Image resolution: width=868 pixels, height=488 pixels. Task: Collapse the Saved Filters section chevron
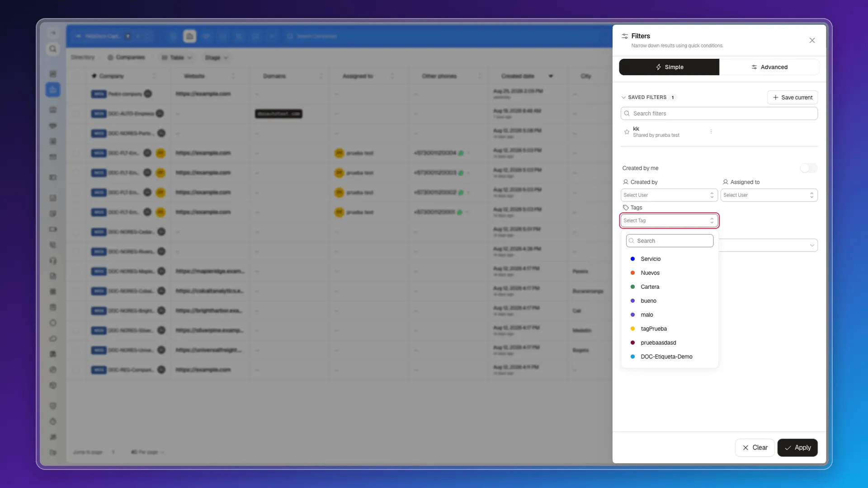click(624, 98)
